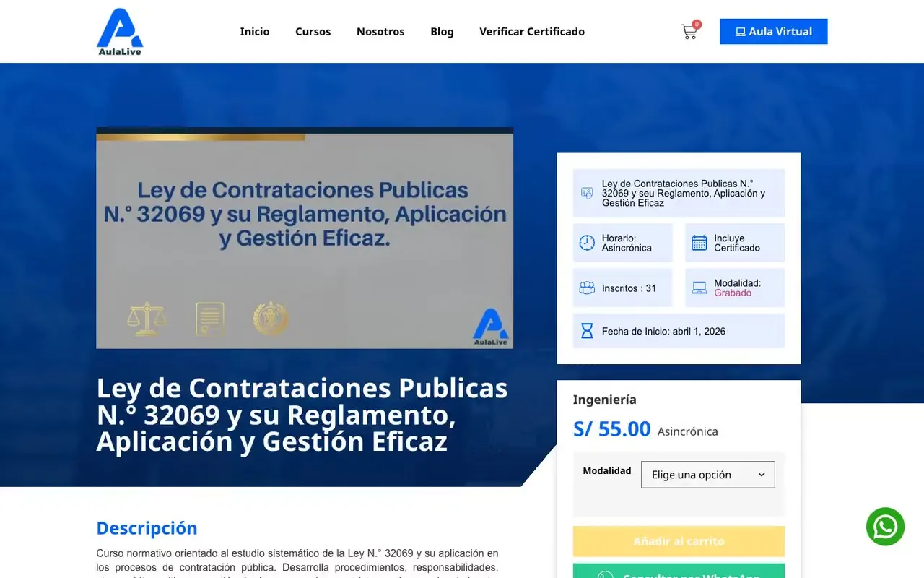924x578 pixels.
Task: Click 'Fecha de Inicio: abril 1, 2026' text
Action: tap(664, 332)
